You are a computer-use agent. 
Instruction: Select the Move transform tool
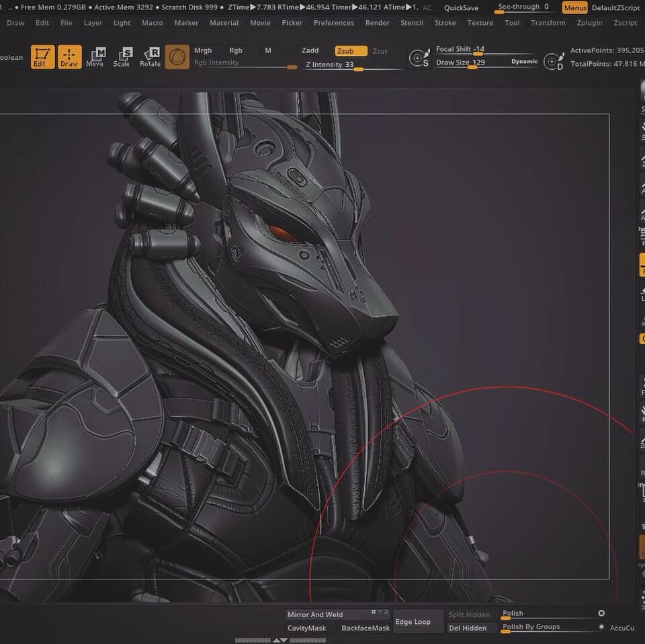point(95,56)
